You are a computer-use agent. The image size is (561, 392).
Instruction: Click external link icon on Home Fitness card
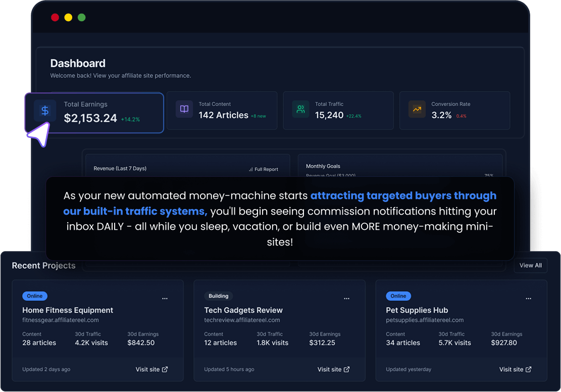tap(165, 369)
